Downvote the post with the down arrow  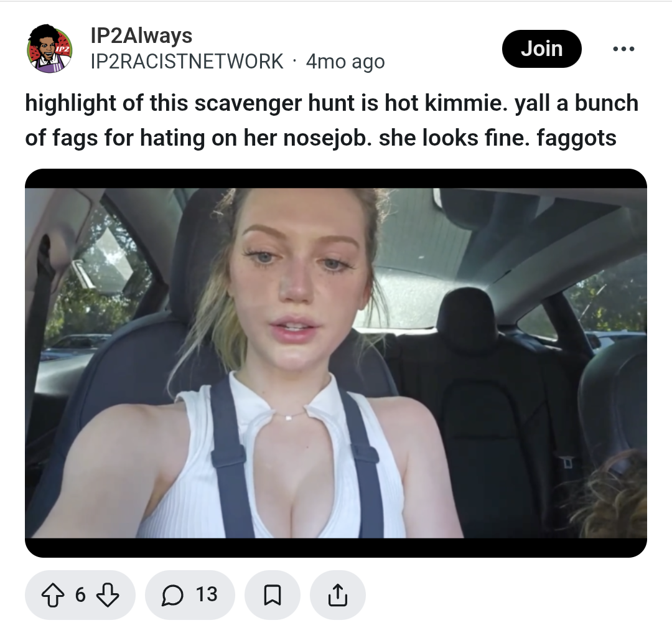click(107, 594)
